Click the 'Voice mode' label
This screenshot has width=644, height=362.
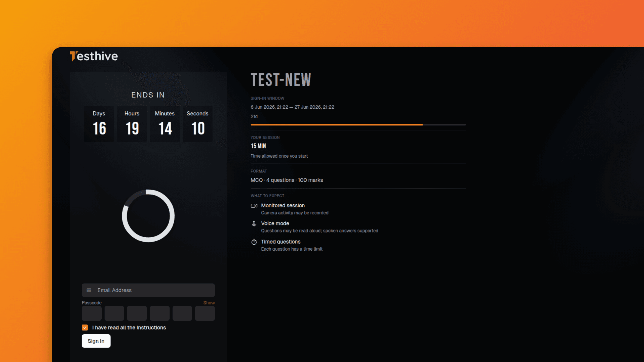click(275, 223)
